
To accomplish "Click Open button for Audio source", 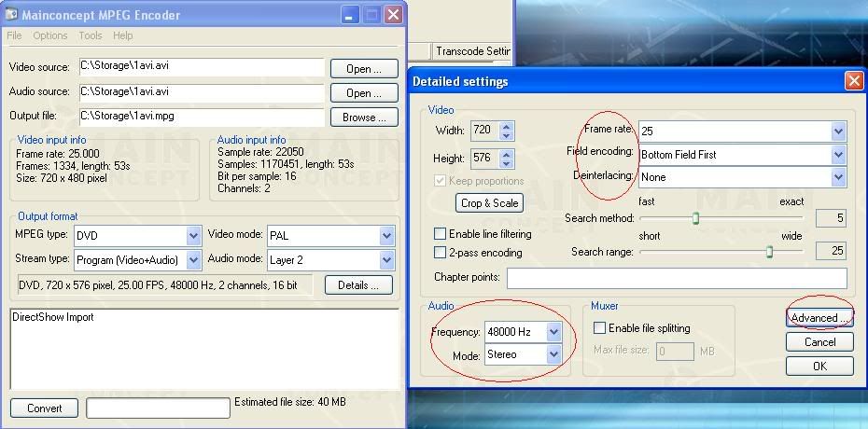I will pos(364,93).
